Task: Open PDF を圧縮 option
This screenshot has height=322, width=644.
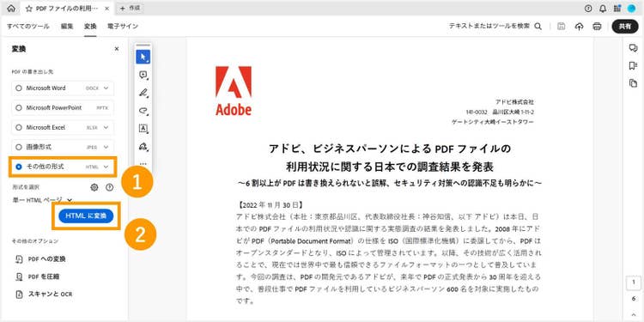Action: [38, 276]
